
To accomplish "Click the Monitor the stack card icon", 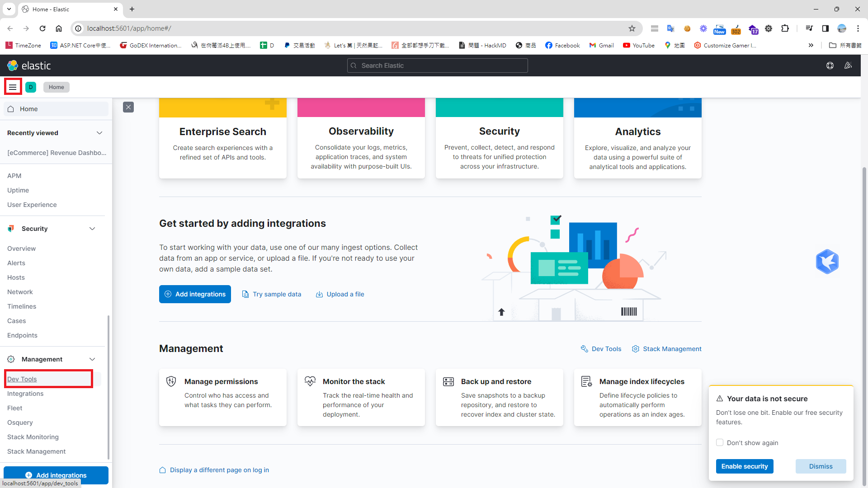I will point(310,381).
